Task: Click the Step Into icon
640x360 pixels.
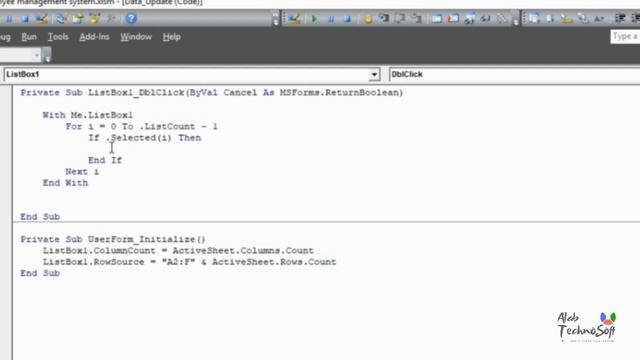Action: pos(384,18)
